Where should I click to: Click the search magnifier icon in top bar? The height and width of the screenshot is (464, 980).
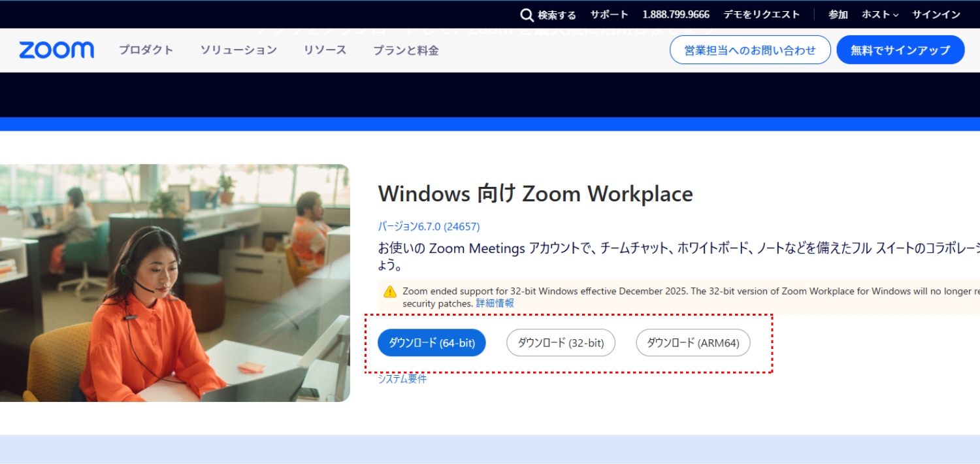tap(527, 14)
